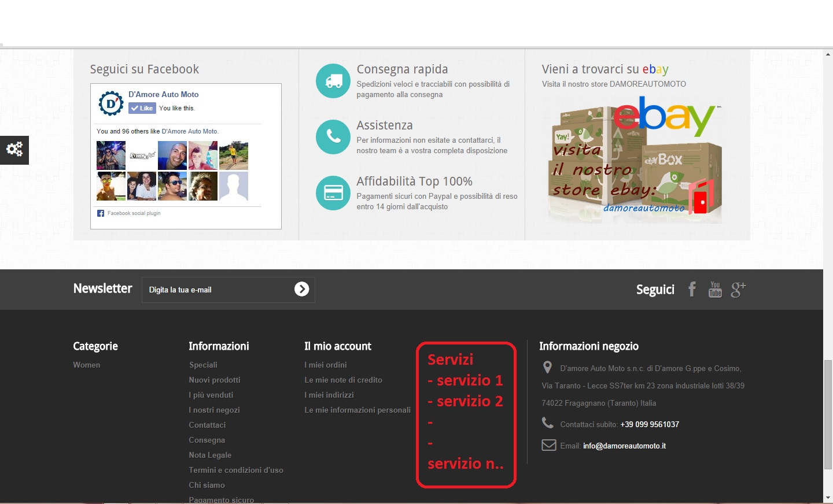The width and height of the screenshot is (833, 504).
Task: Click the delivery truck icon for Consegna rapida
Action: tap(333, 81)
